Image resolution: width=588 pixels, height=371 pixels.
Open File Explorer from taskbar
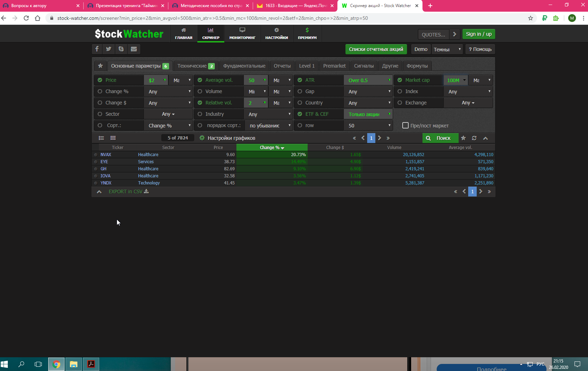tap(73, 364)
